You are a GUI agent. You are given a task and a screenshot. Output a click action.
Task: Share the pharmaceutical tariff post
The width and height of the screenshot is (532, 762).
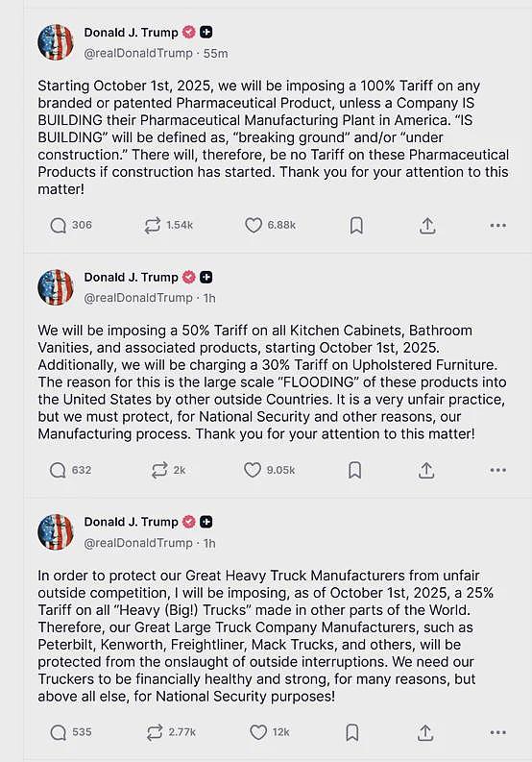coord(427,226)
